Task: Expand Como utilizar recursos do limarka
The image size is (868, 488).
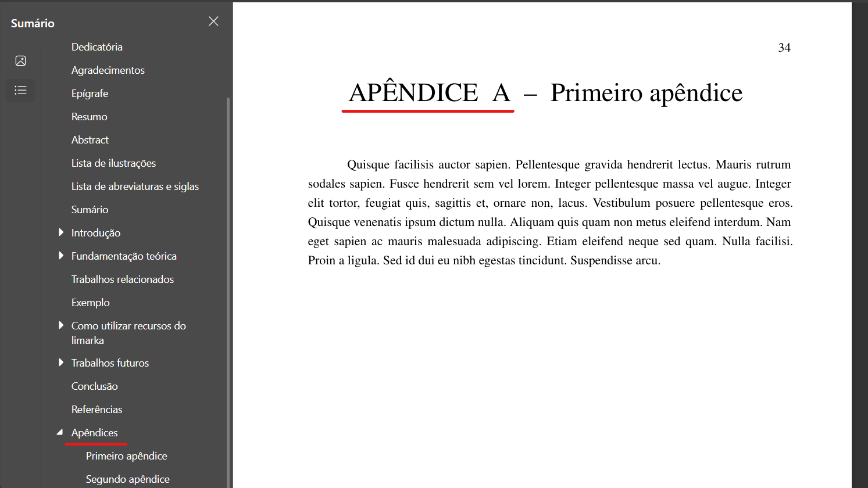Action: [61, 325]
